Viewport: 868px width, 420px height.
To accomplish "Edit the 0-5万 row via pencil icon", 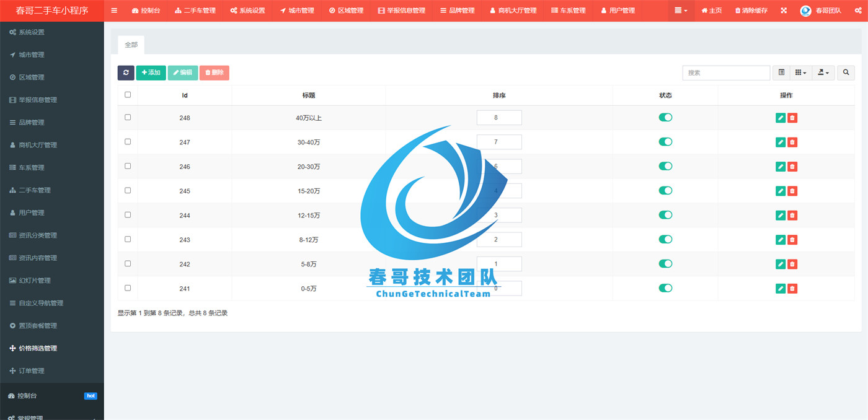I will tap(781, 288).
